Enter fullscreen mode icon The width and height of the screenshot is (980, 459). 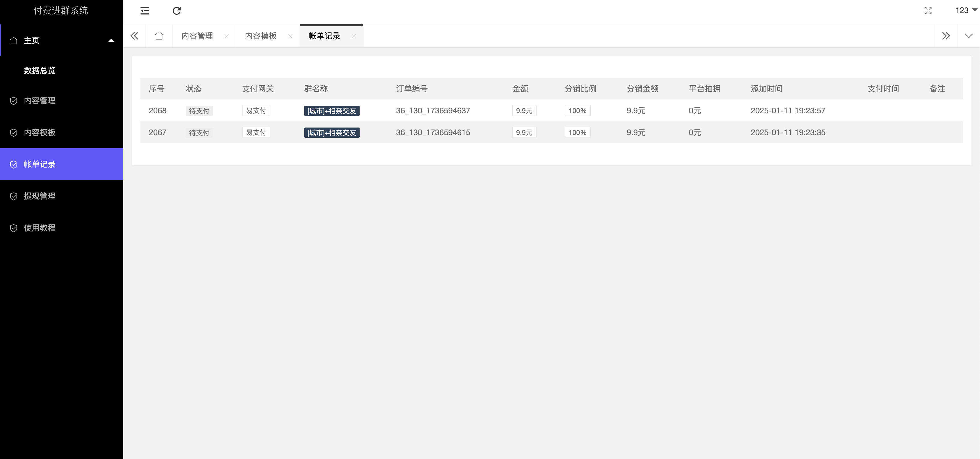pyautogui.click(x=928, y=11)
